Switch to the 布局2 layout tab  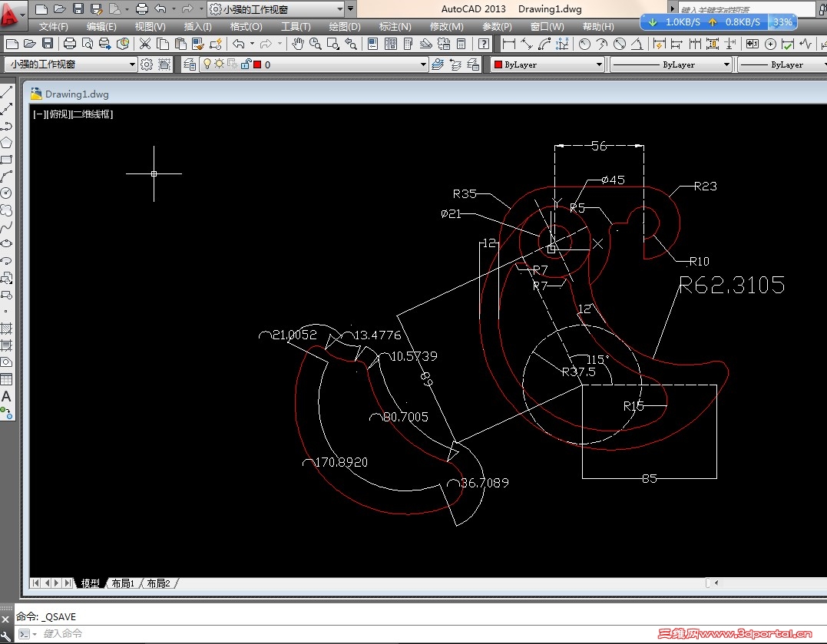[x=158, y=583]
